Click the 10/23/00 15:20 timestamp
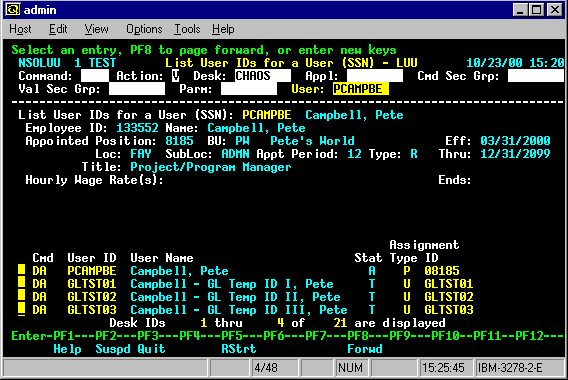This screenshot has height=380, width=568. point(515,63)
